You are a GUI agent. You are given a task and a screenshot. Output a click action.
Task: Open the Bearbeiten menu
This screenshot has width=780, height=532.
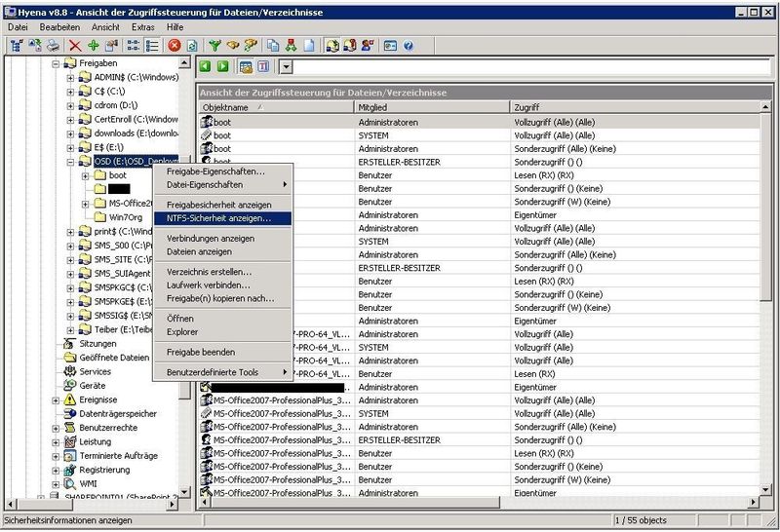[59, 27]
